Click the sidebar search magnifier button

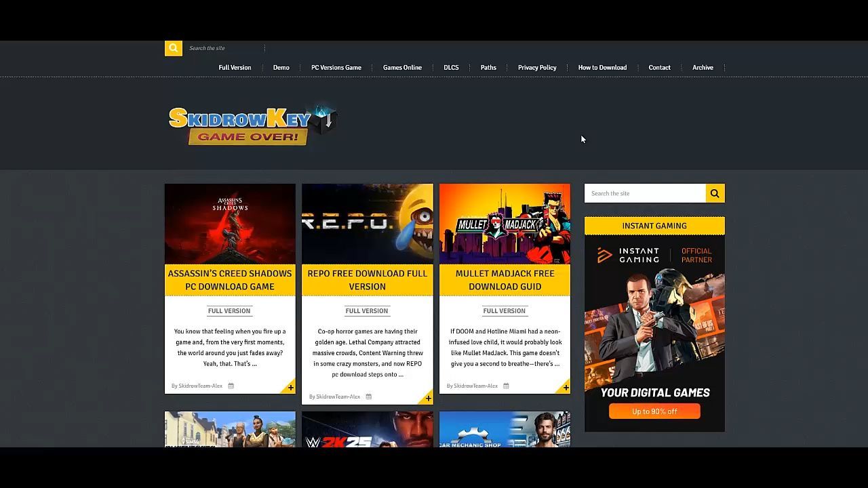[x=715, y=193]
